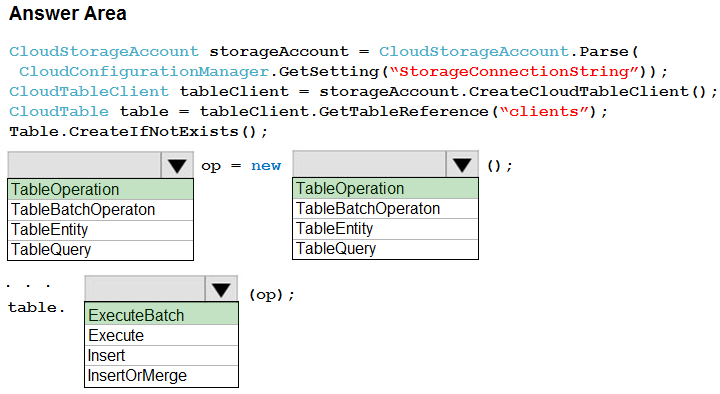Select TableOperation in the constructor list

pyautogui.click(x=385, y=189)
